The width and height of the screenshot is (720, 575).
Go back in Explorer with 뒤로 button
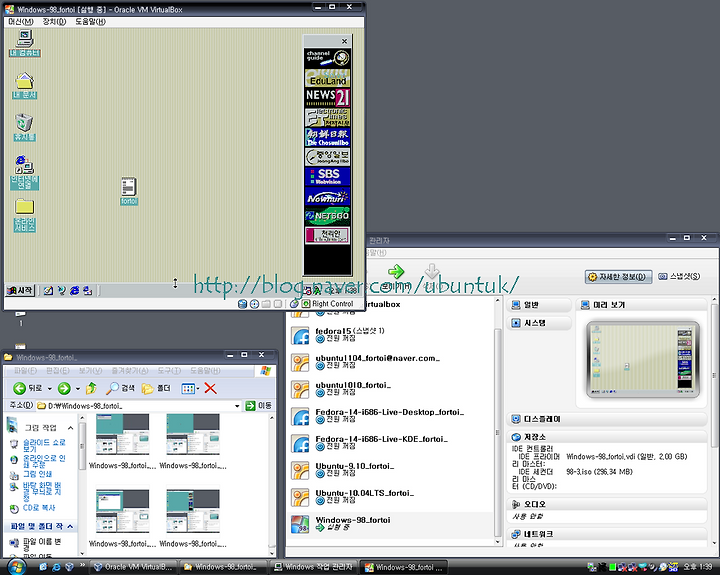pyautogui.click(x=28, y=389)
